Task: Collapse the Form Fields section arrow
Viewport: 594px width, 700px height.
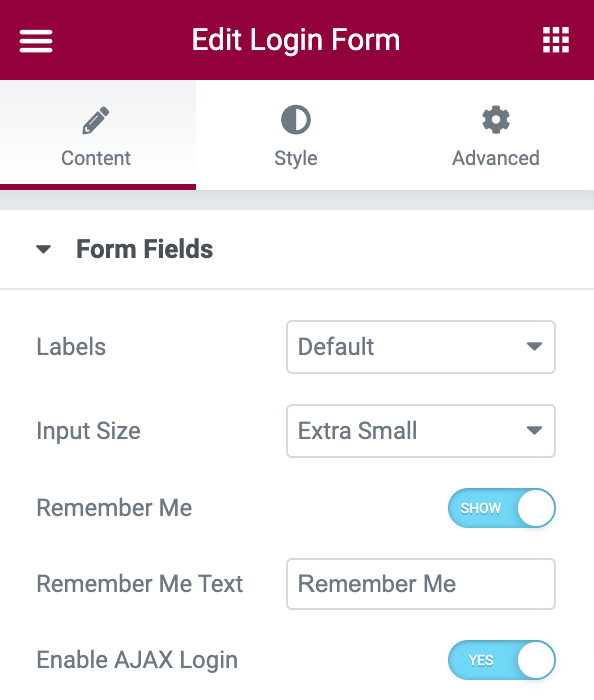Action: click(43, 249)
